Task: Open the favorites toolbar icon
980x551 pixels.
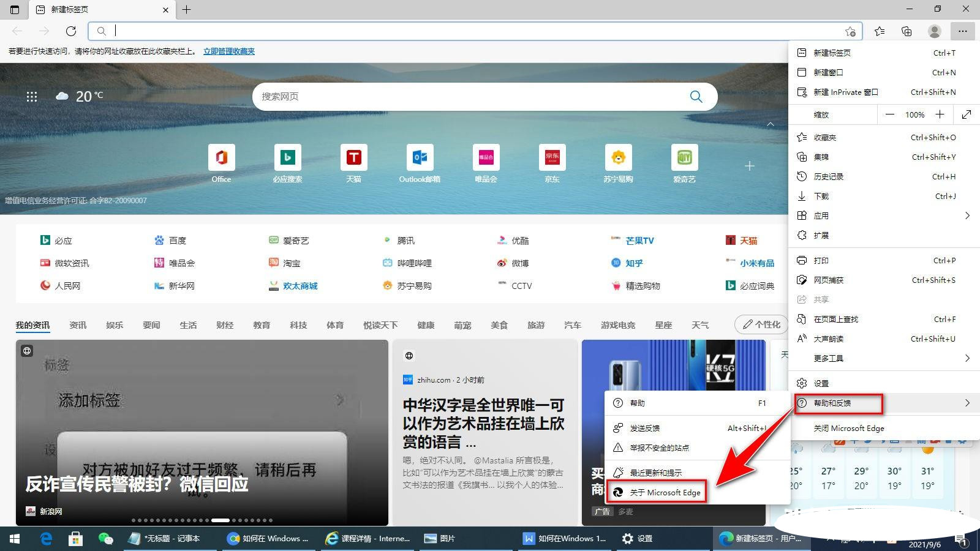Action: point(880,31)
